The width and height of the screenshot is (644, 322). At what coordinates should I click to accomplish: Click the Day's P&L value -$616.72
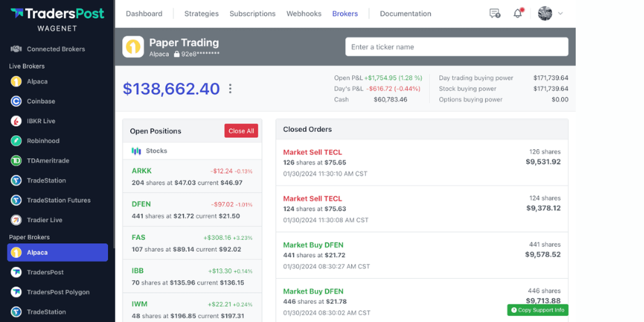[392, 89]
